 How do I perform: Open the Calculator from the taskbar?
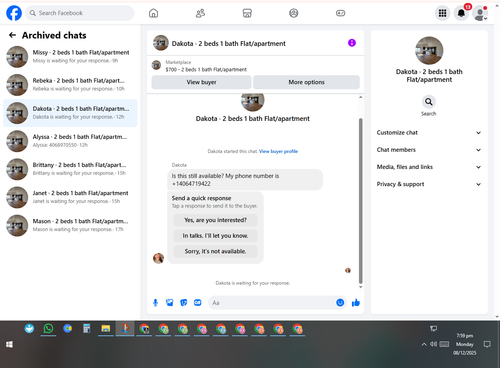point(87,329)
